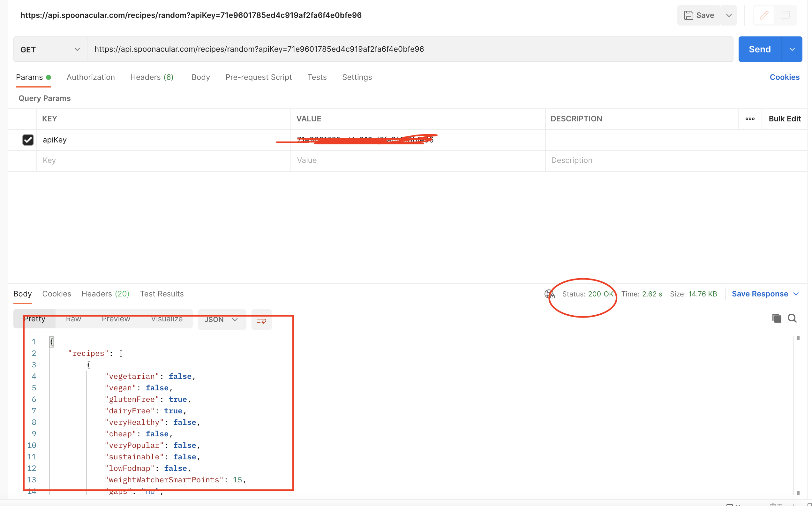Click the empty Key placeholder field

[x=164, y=161]
